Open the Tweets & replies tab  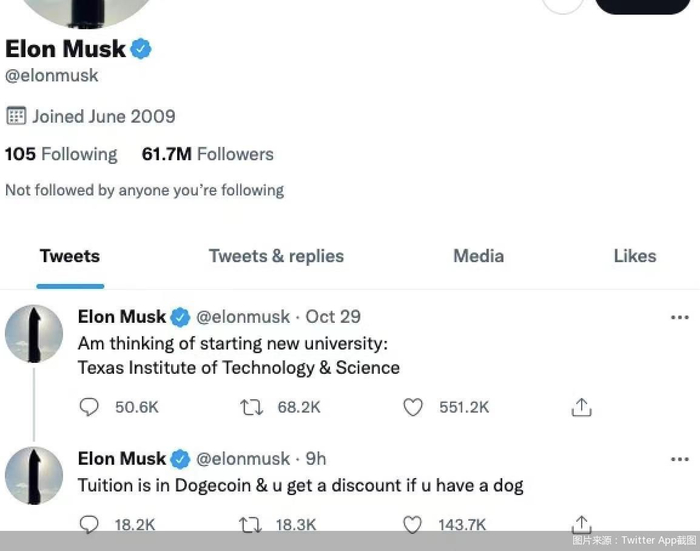tap(276, 256)
